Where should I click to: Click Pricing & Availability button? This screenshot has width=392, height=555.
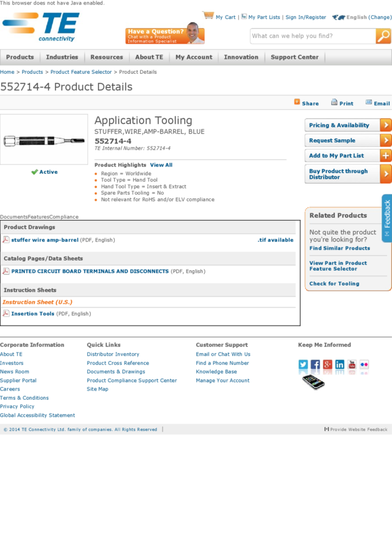tap(348, 125)
